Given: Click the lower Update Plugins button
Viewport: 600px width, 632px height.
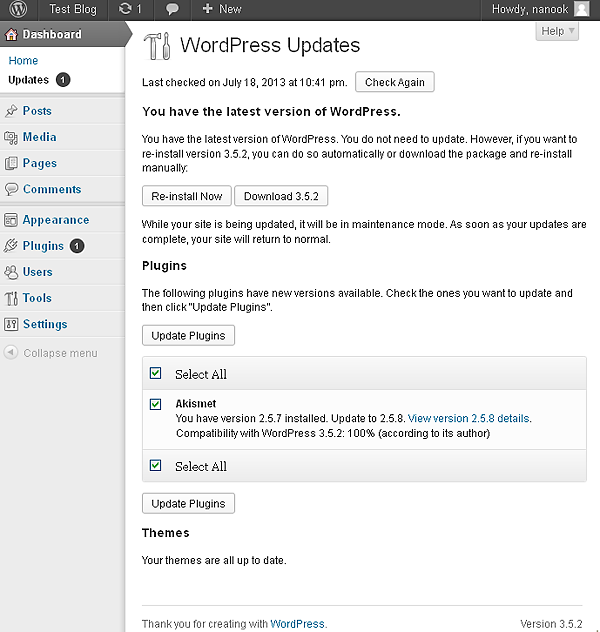Looking at the screenshot, I should (188, 504).
